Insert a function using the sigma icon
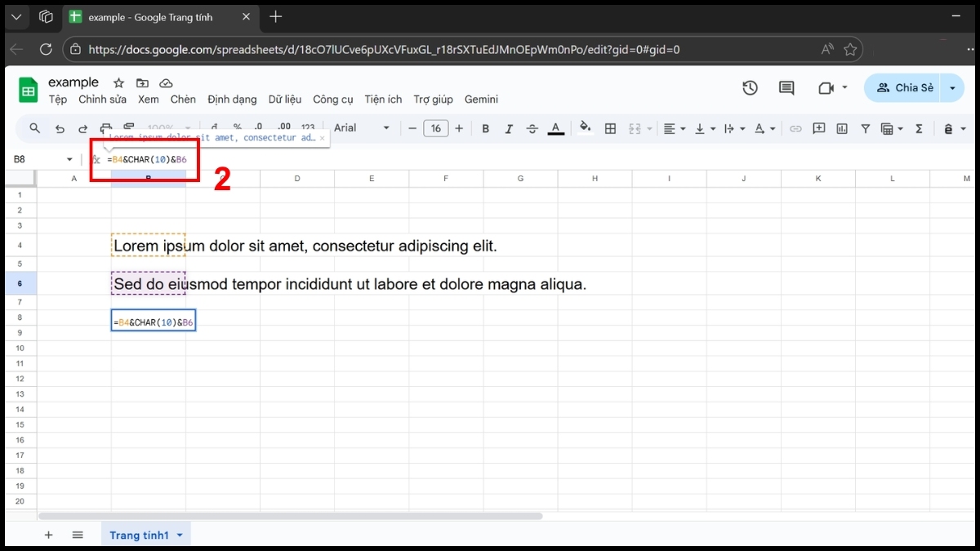The image size is (980, 551). click(x=920, y=128)
